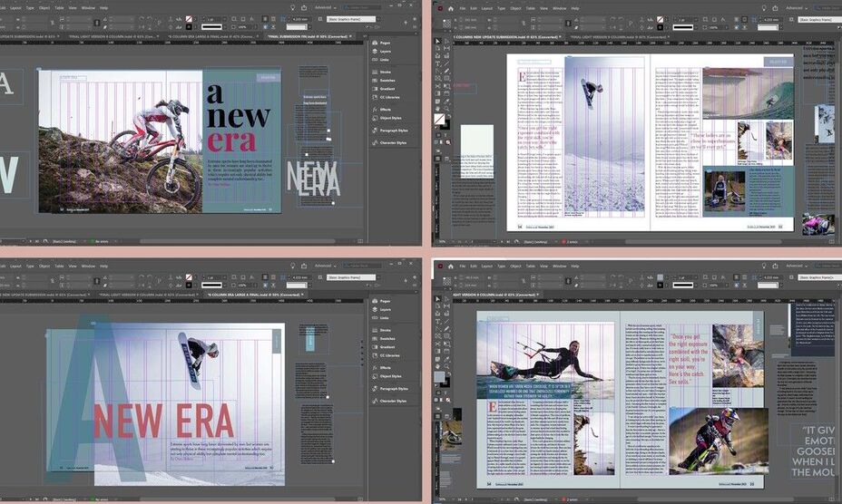The image size is (842, 504).
Task: Click the FINAL LIGHT VERSION tab in top-right window
Action: 619,37
